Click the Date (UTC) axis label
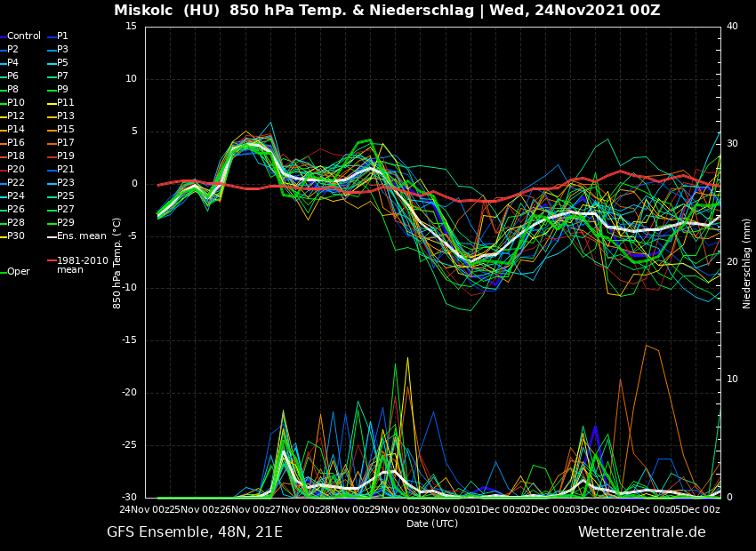756x551 pixels. click(x=432, y=524)
